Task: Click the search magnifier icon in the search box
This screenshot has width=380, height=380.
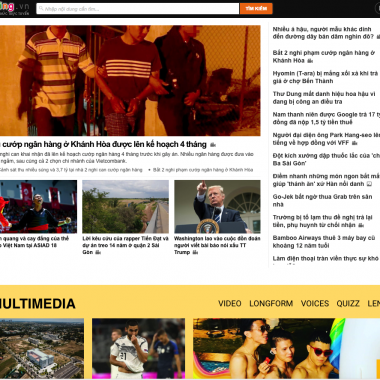Action: click(41, 9)
